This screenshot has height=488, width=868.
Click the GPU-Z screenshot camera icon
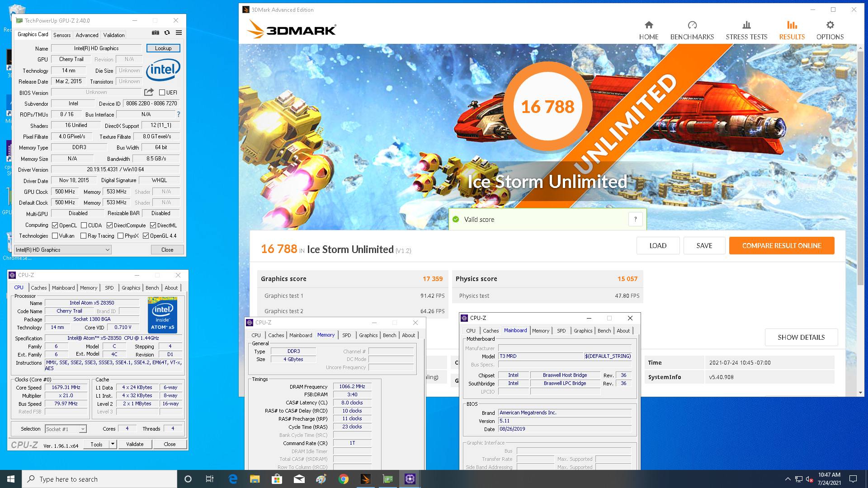155,33
